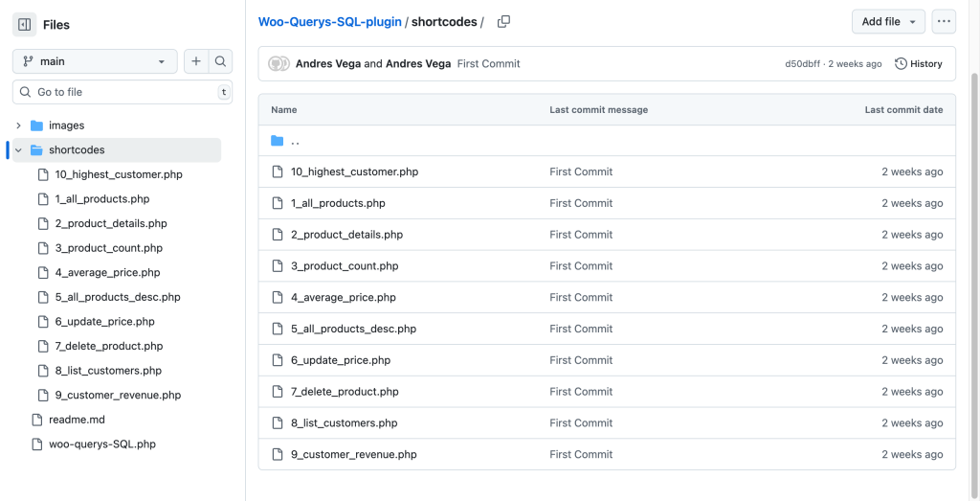
Task: Click the Name column header
Action: click(283, 109)
